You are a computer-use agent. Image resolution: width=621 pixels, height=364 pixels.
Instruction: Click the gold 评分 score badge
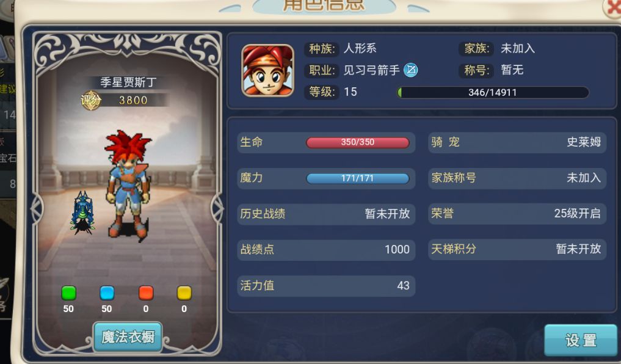pos(91,100)
